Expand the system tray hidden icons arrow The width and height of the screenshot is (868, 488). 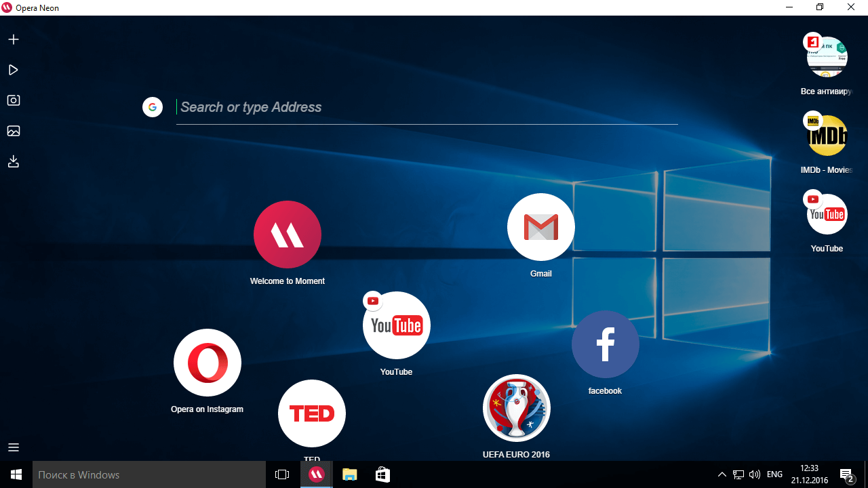(722, 474)
